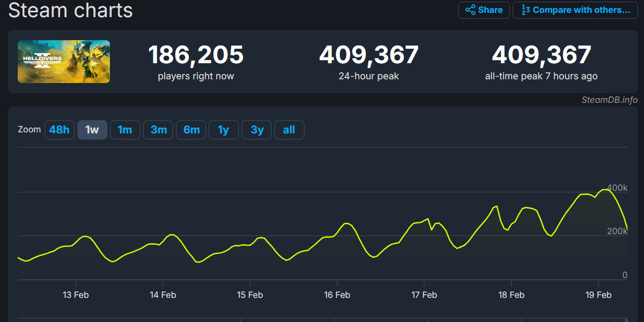Click the 186,205 players right now stat
Viewport: 644px width, 322px height.
pos(196,55)
